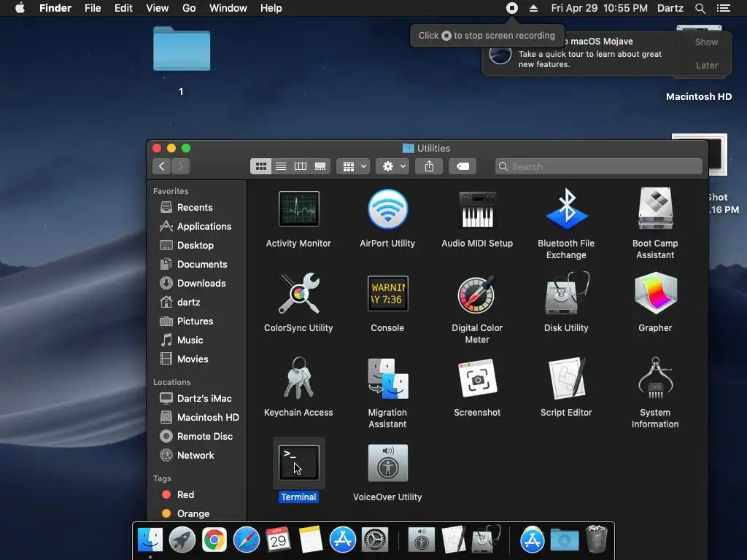Screen dimensions: 747x560
Task: Open AirPort Utility icon
Action: (388, 209)
